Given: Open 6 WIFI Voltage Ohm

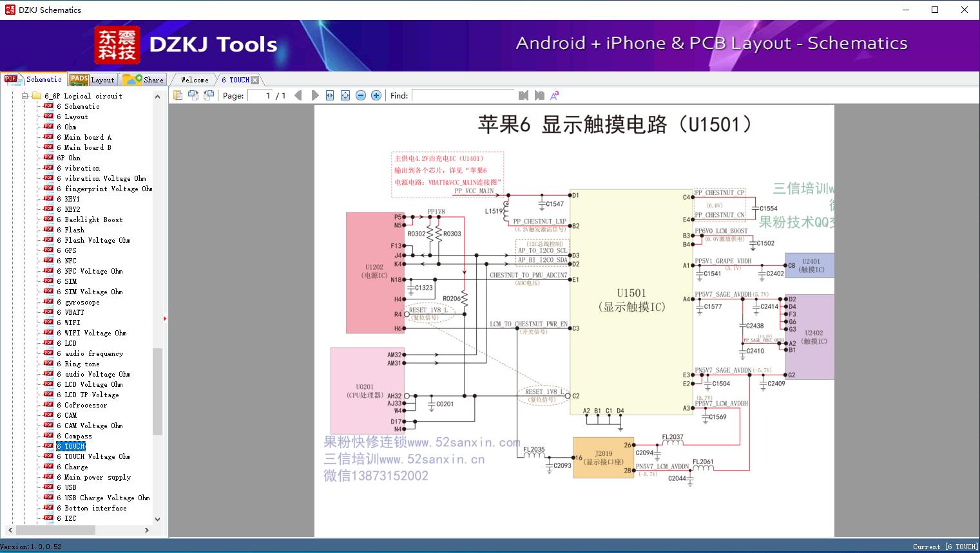Looking at the screenshot, I should [x=91, y=333].
